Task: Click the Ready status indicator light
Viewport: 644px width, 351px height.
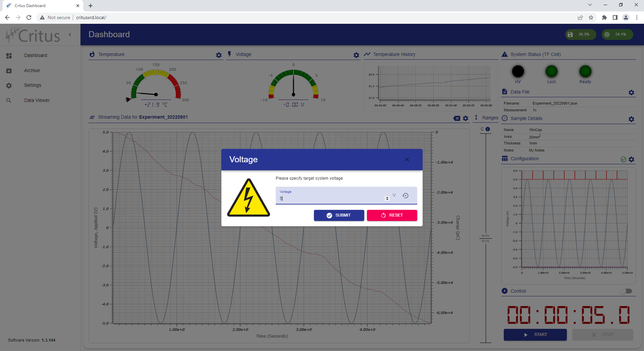Action: point(585,71)
